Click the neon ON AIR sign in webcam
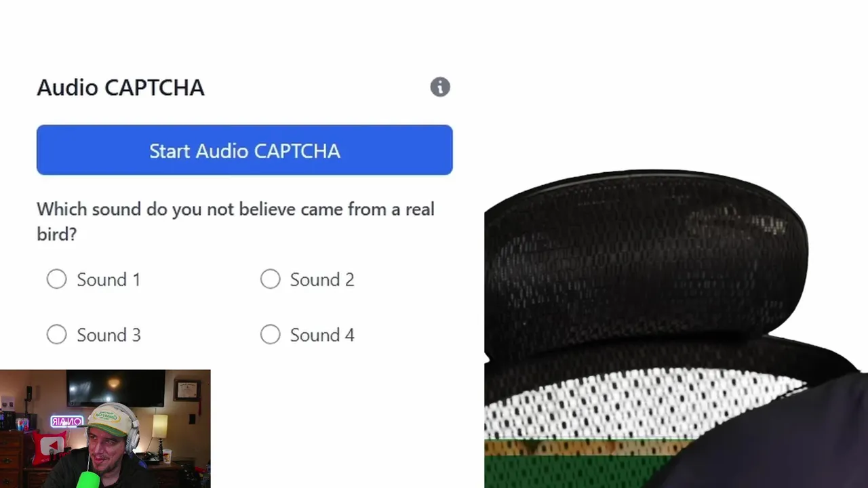This screenshot has width=868, height=488. [66, 422]
